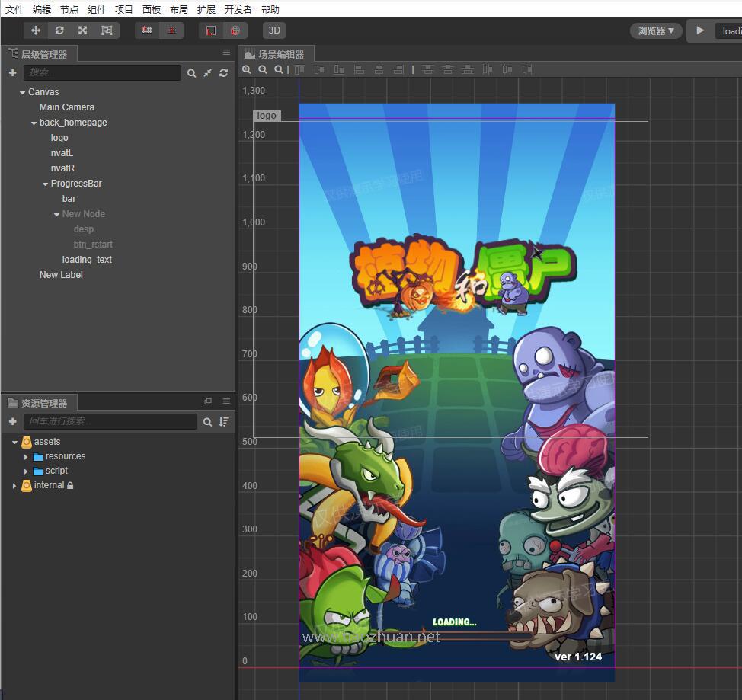Image resolution: width=742 pixels, height=700 pixels.
Task: Distribute selected nodes by left edges
Action: pyautogui.click(x=488, y=70)
